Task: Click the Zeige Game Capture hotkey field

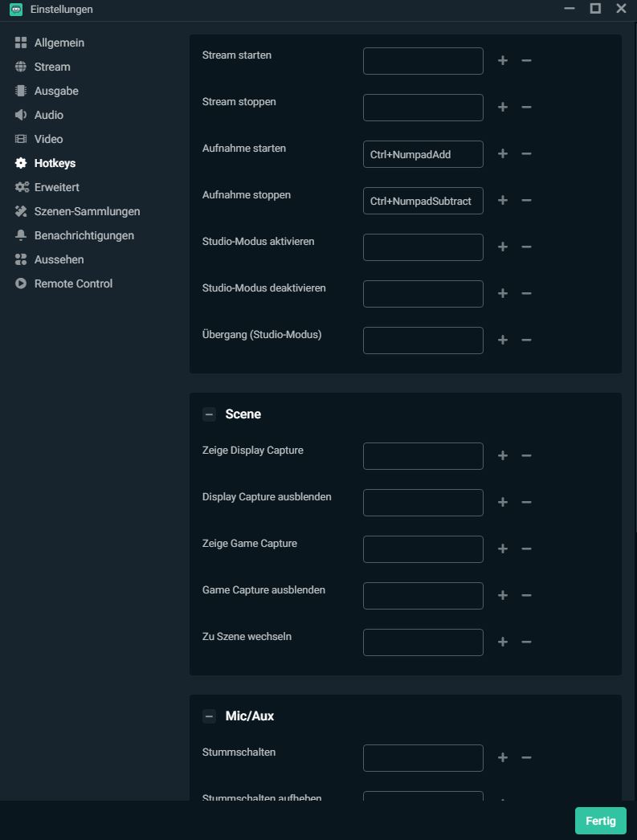Action: (x=423, y=549)
